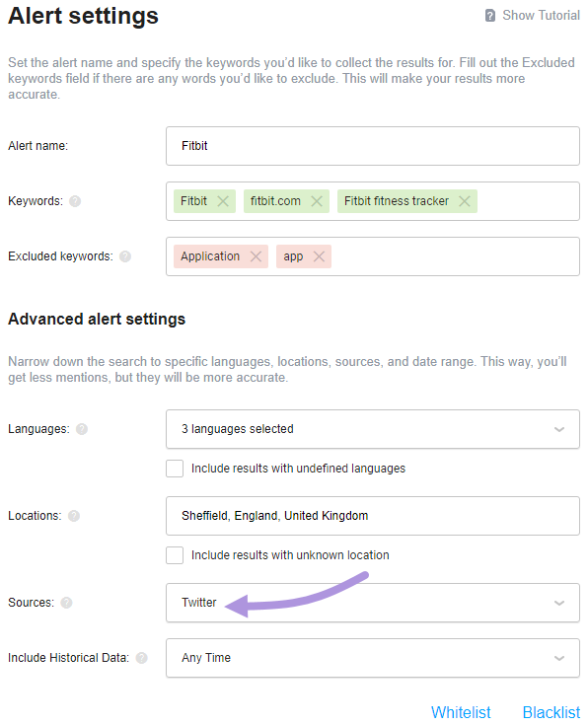Remove the Fitbit fitness tracker keyword

(465, 201)
